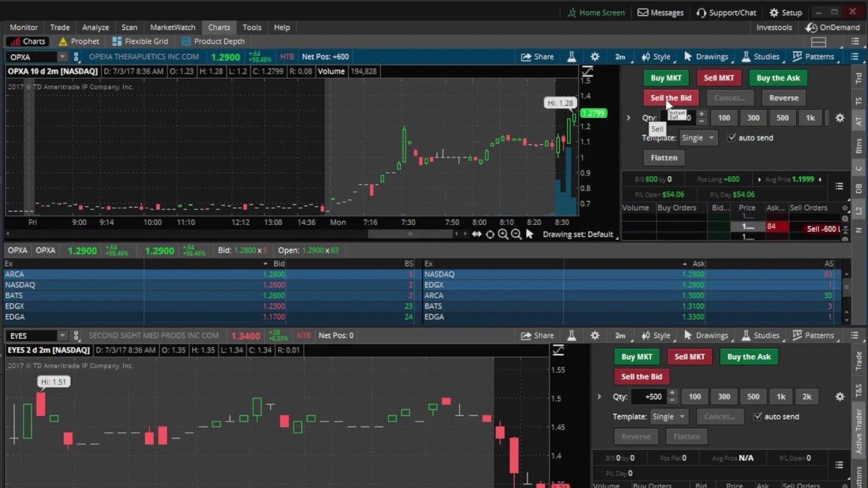Toggle TS side button for OPXA panel
Image resolution: width=868 pixels, height=488 pixels.
(859, 100)
